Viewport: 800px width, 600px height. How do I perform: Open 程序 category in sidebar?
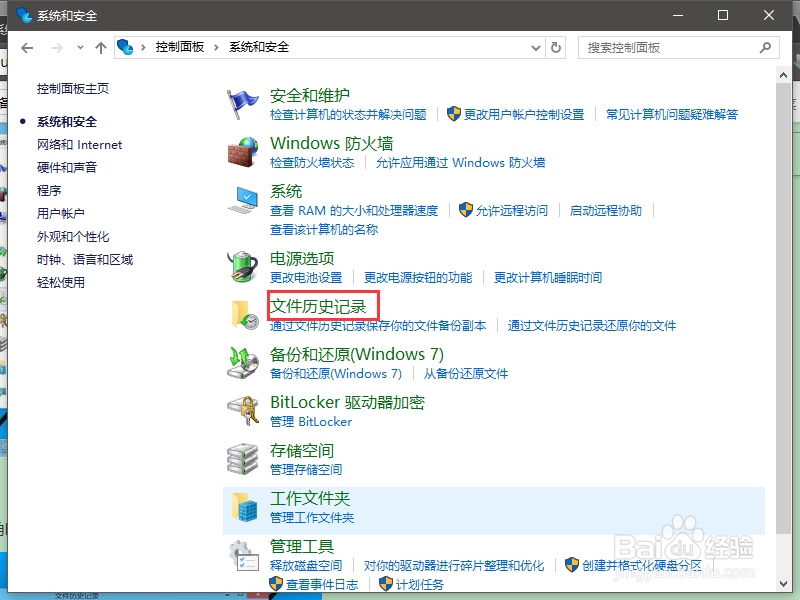click(49, 190)
